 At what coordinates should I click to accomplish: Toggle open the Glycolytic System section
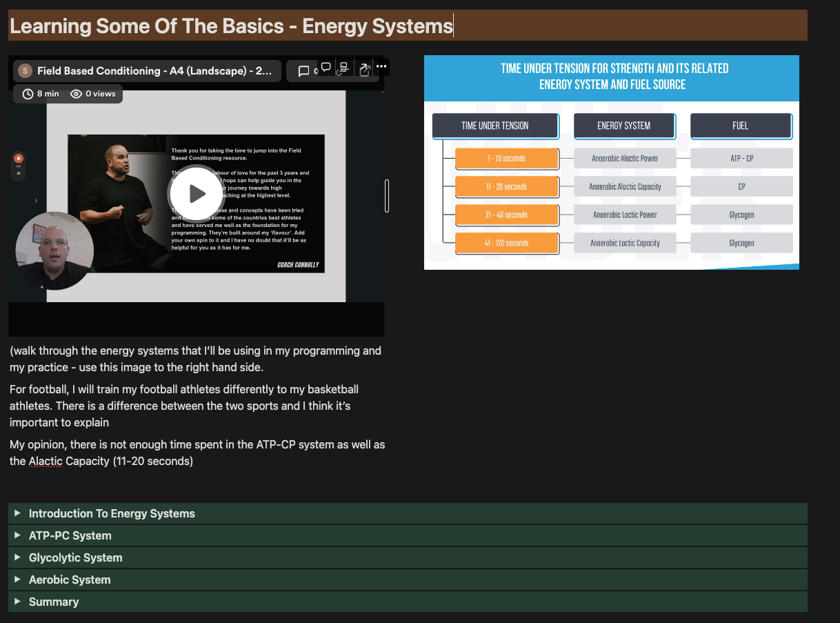click(18, 557)
